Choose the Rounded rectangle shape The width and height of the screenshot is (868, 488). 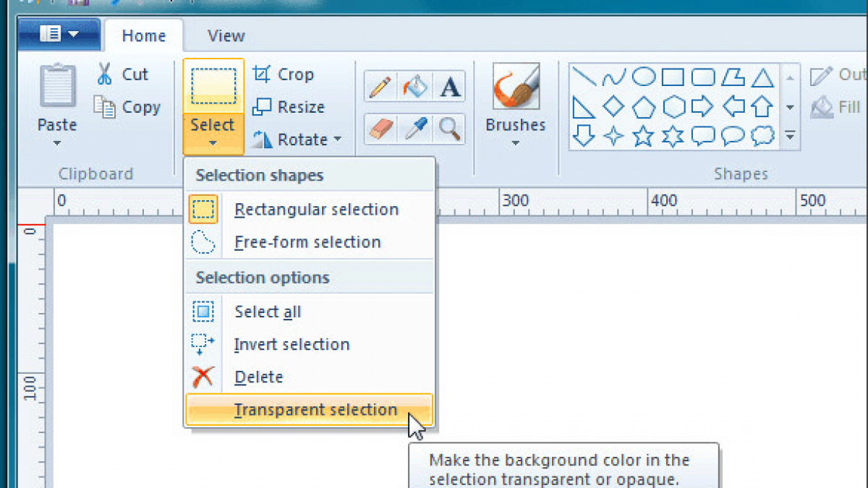coord(703,77)
